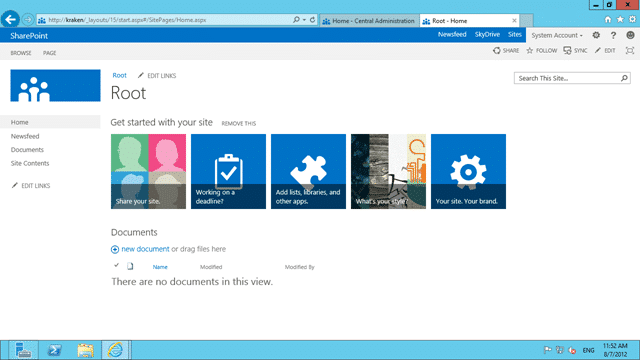Sort by the Modified By column header
This screenshot has height=360, width=640.
pos(300,267)
